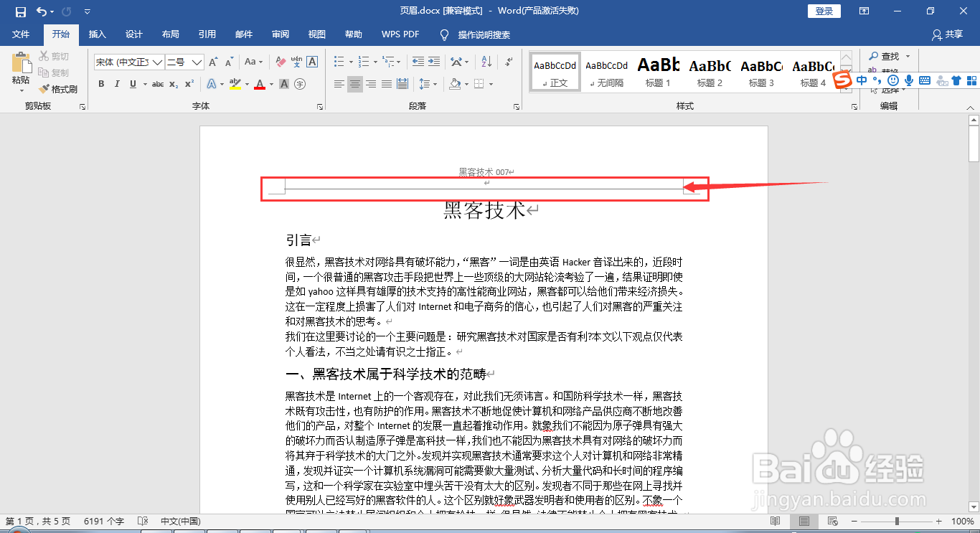980x533 pixels.
Task: Click the red font color button
Action: (x=259, y=84)
